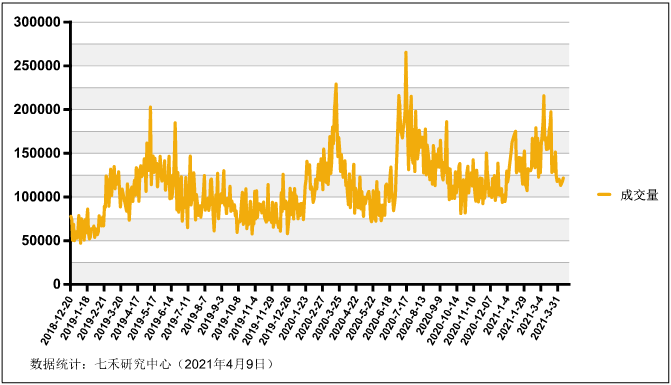Select the 100000 y-axis value
671x385 pixels.
(37, 197)
